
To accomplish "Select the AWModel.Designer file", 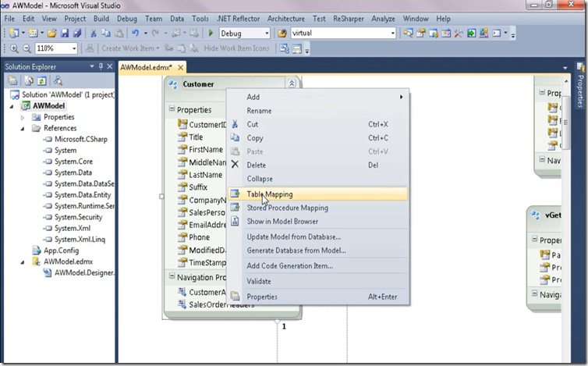I will point(84,273).
